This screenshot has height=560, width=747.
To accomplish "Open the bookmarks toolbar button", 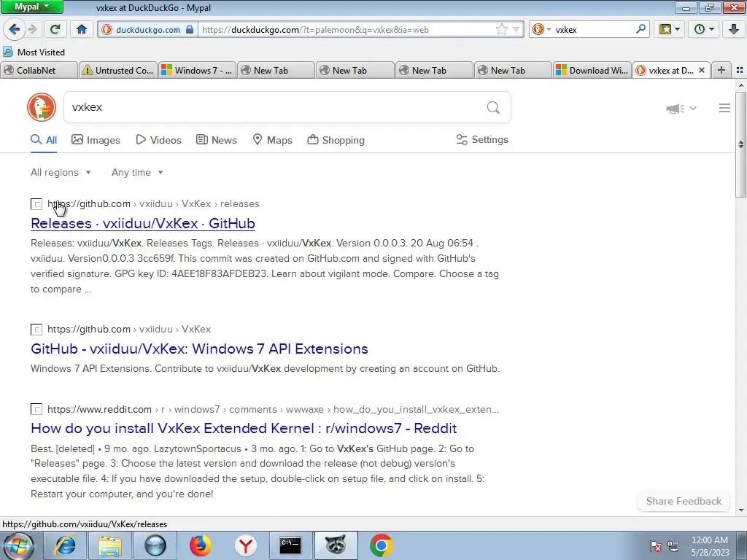I will click(665, 29).
